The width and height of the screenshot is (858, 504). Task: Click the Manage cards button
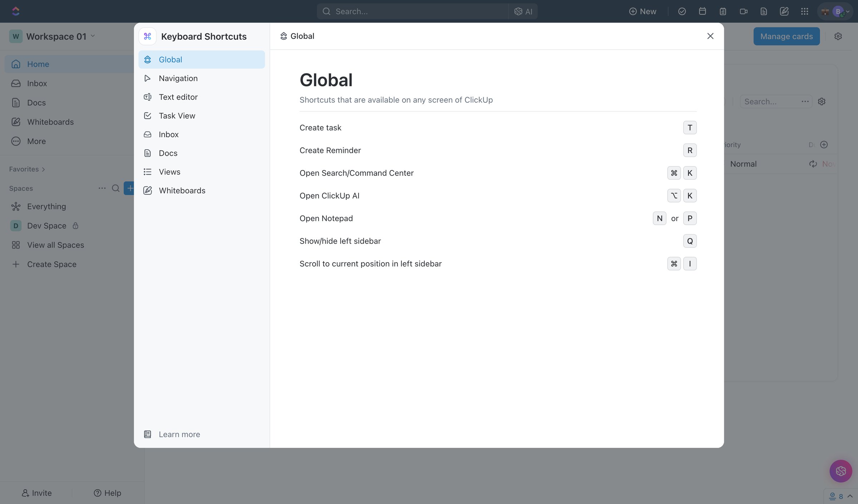point(786,36)
